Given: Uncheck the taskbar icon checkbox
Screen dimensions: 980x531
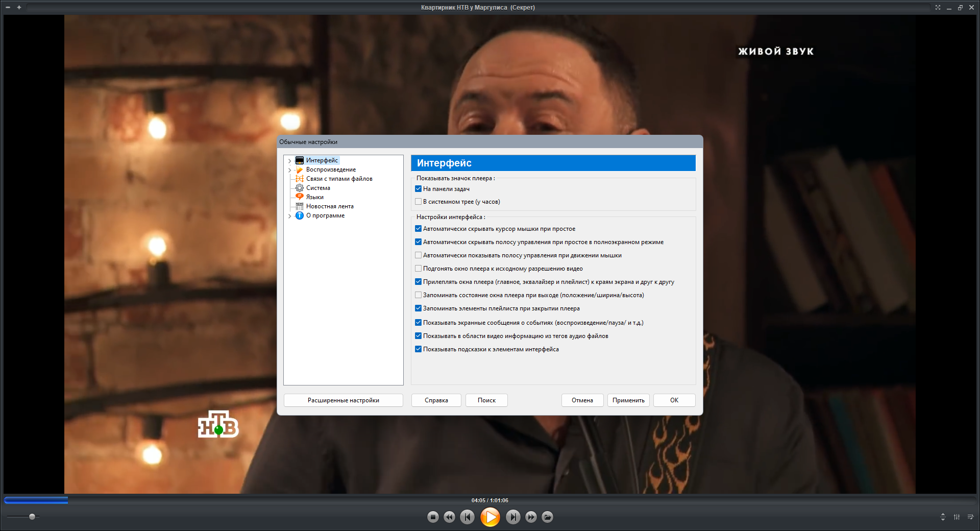Looking at the screenshot, I should [x=418, y=189].
